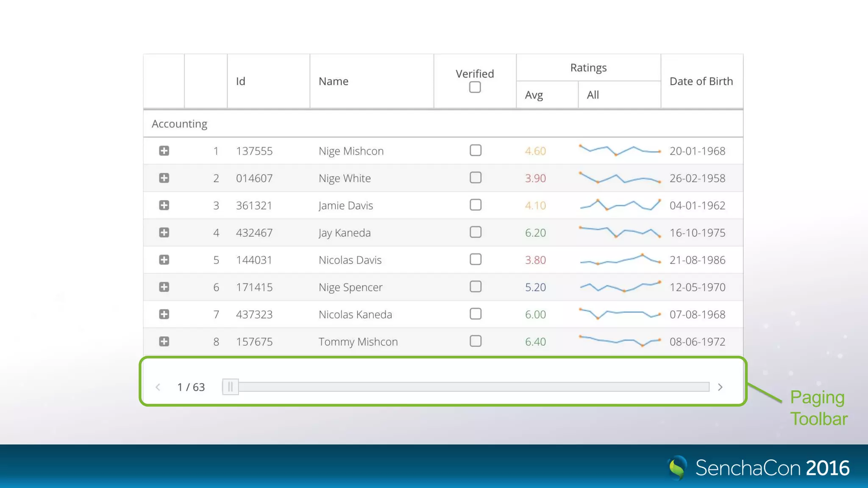This screenshot has height=488, width=868.
Task: Click plus icon for Nicolas Kaneda row
Action: point(164,314)
